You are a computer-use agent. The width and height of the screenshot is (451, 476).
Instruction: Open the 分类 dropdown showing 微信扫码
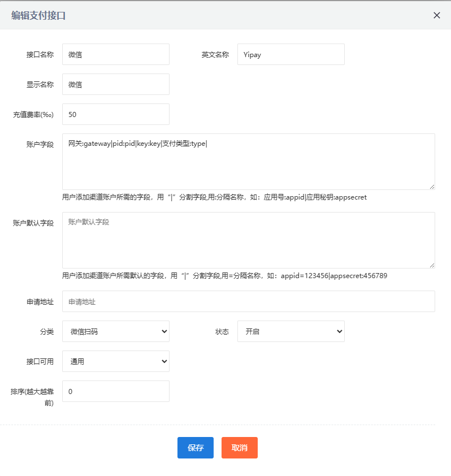click(x=115, y=331)
